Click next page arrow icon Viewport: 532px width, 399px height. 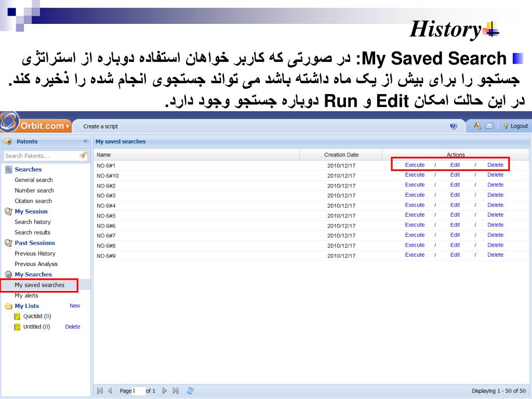[165, 391]
